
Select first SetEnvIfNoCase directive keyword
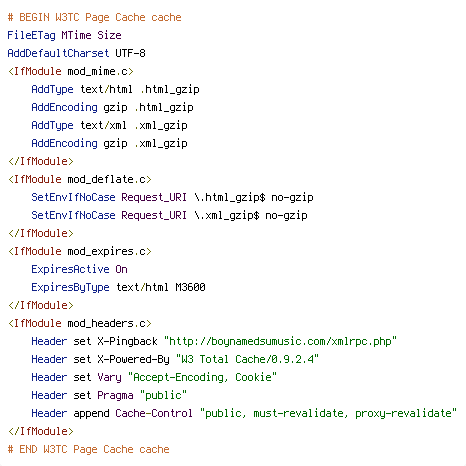pyautogui.click(x=73, y=197)
